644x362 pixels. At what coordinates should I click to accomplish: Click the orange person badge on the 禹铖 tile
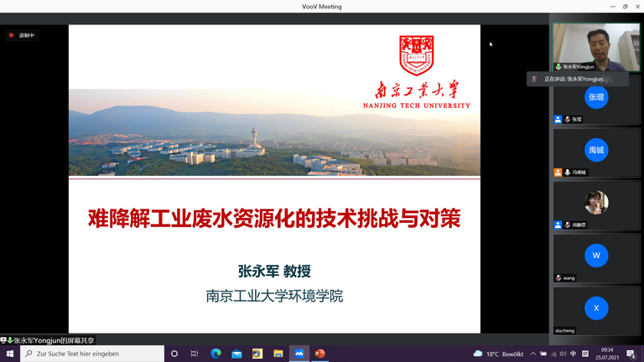pos(558,173)
